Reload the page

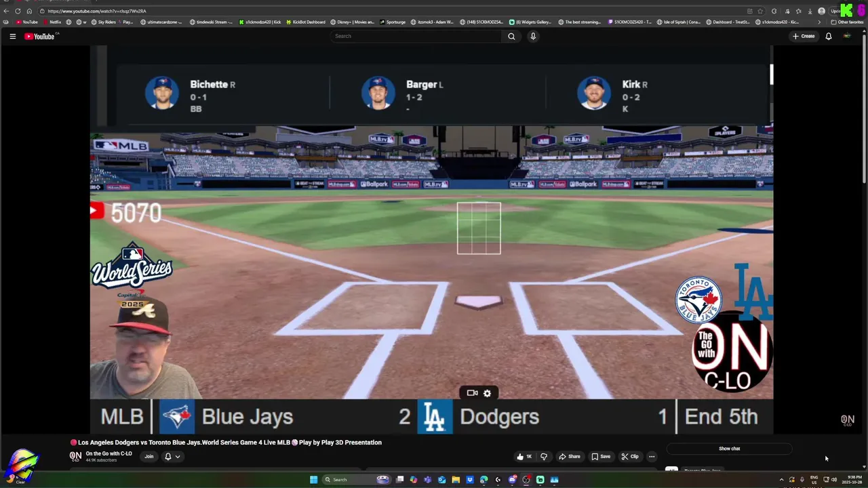(18, 11)
